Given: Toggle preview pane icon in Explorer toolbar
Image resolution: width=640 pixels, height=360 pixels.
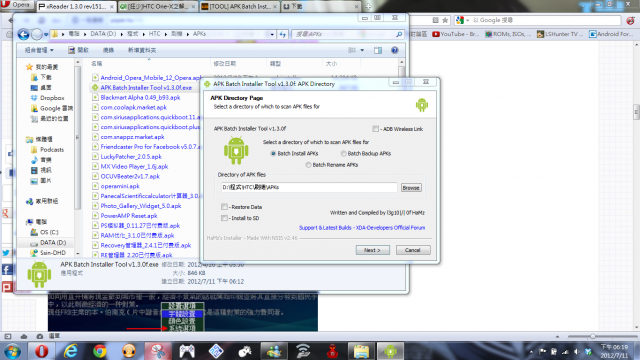Looking at the screenshot, I should (378, 50).
